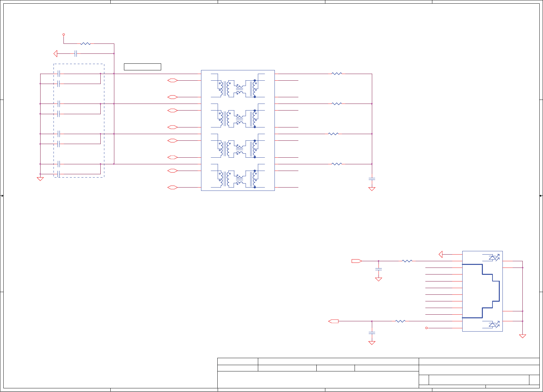Image resolution: width=543 pixels, height=392 pixels.
Task: Click the ground symbol below the input port capacitor
Action: [x=379, y=279]
